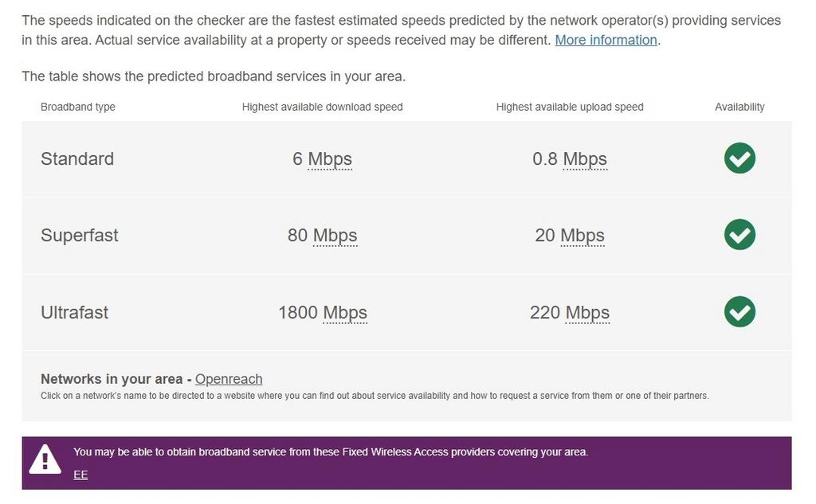
Task: Follow the Openreach network link
Action: click(229, 379)
